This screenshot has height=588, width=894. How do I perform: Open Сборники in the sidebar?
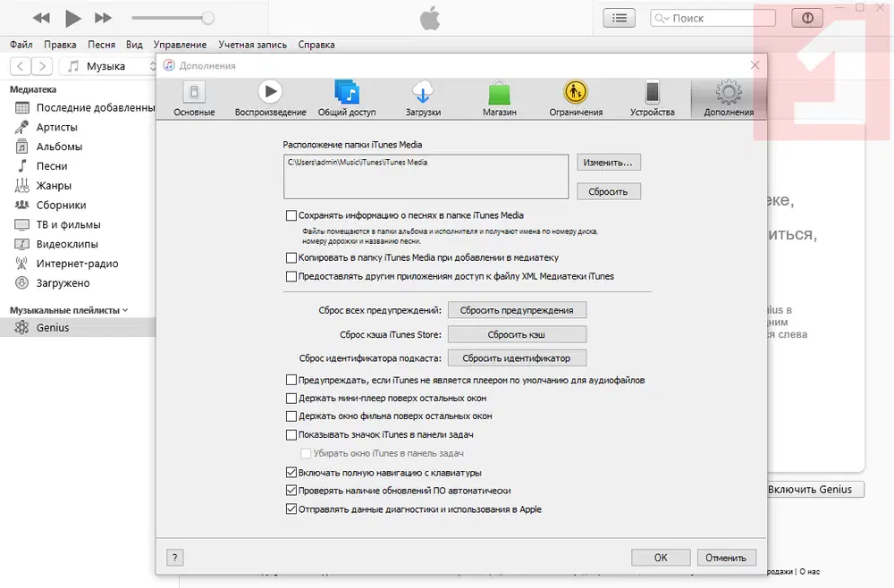coord(78,206)
